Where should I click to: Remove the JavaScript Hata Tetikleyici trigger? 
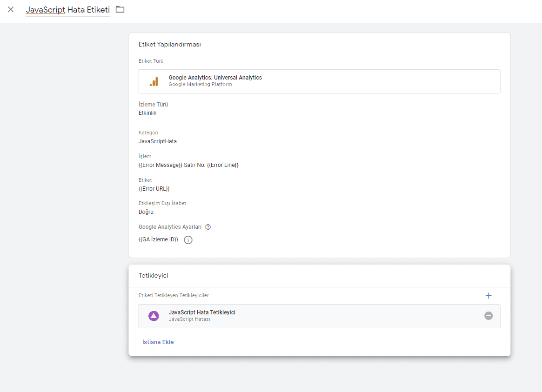488,316
